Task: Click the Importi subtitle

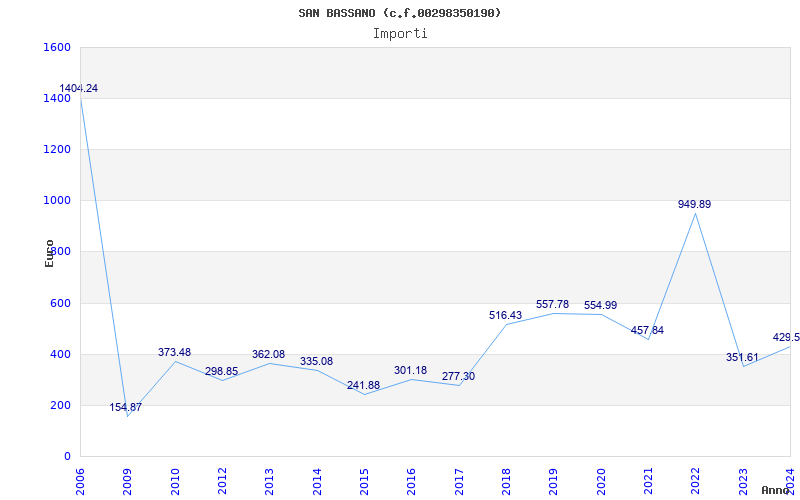Action: coord(400,34)
